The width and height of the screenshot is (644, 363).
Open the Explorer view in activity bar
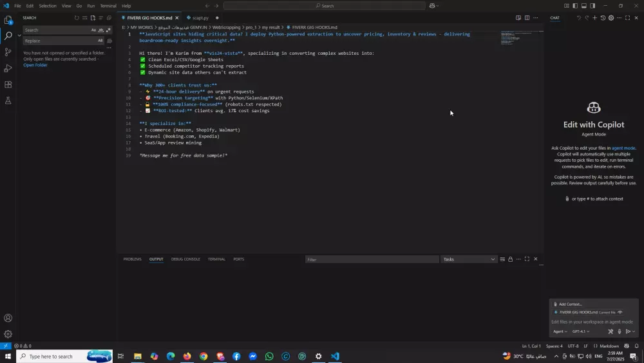8,20
